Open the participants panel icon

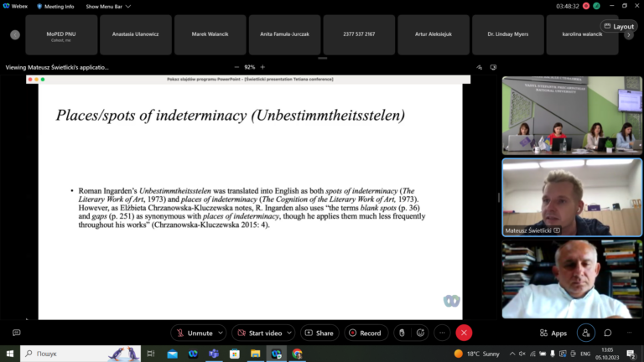pos(585,333)
